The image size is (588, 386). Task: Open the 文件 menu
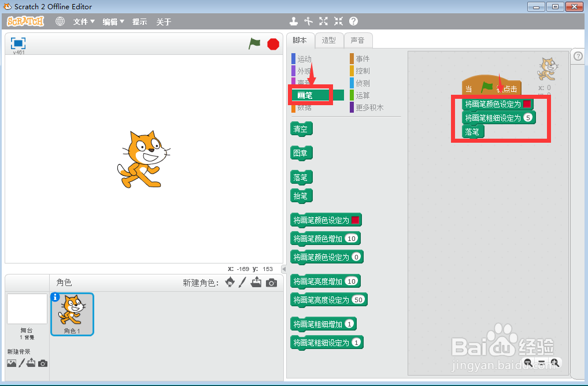[x=84, y=22]
